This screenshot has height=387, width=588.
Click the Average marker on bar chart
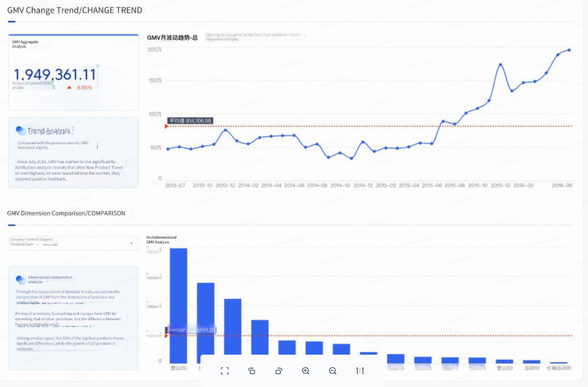[191, 330]
